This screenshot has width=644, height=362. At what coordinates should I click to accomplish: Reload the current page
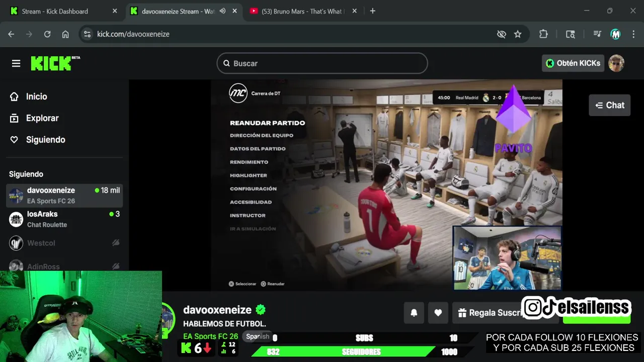point(47,34)
